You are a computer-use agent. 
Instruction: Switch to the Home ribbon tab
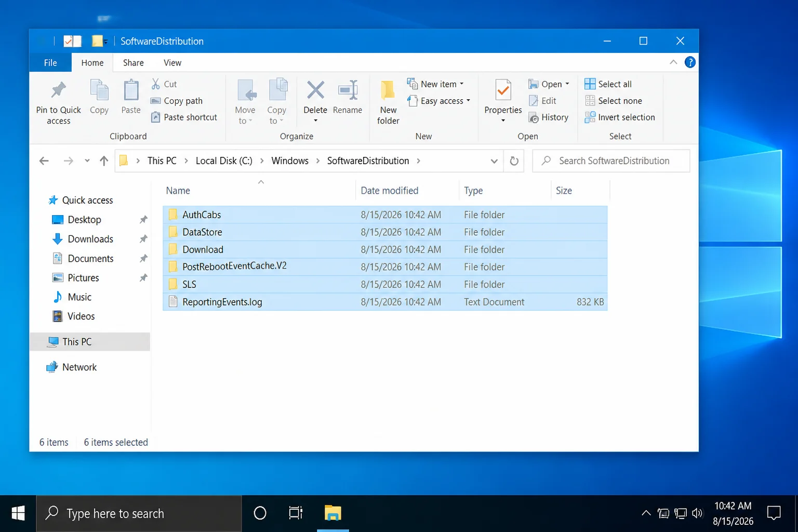click(92, 63)
